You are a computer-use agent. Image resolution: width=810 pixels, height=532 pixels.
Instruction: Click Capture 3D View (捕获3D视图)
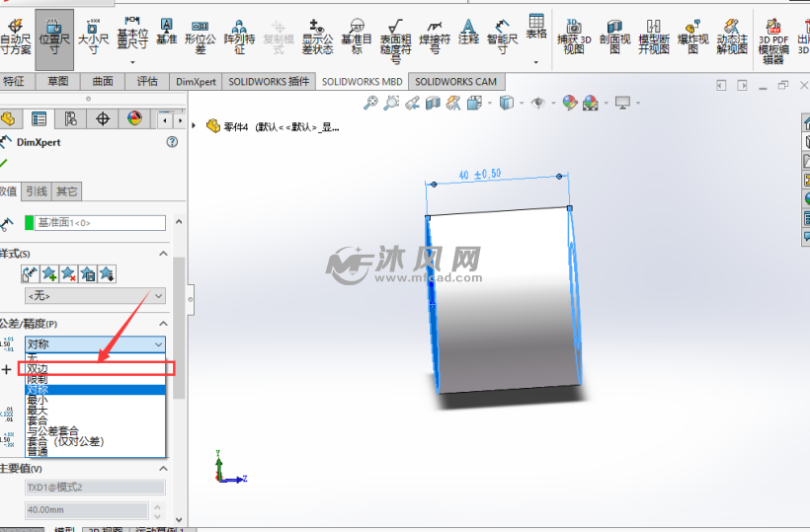pyautogui.click(x=574, y=38)
